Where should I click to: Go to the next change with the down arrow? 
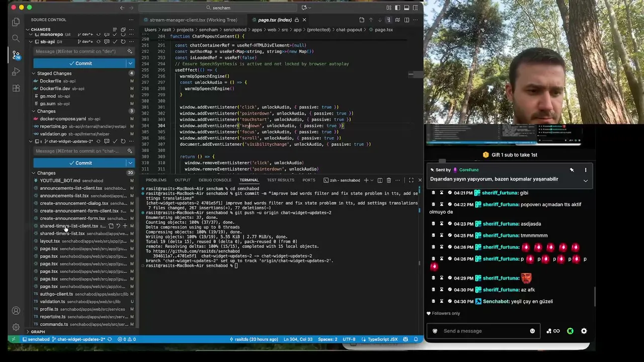(379, 20)
